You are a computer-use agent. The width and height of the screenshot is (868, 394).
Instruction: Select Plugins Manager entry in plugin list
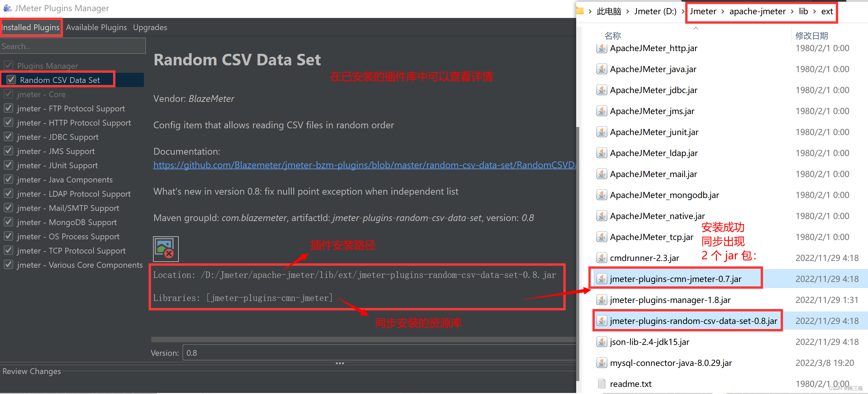pyautogui.click(x=47, y=66)
